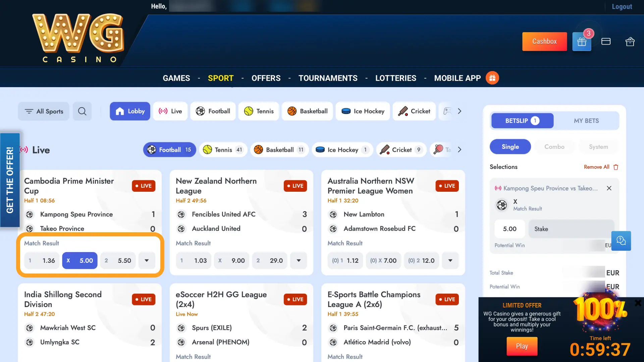Click the Atlético Madrid (volvo) team icon
This screenshot has width=644, height=362.
333,342
